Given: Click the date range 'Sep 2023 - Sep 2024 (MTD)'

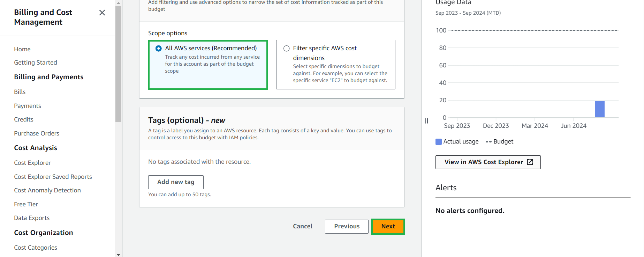Looking at the screenshot, I should click(x=468, y=13).
